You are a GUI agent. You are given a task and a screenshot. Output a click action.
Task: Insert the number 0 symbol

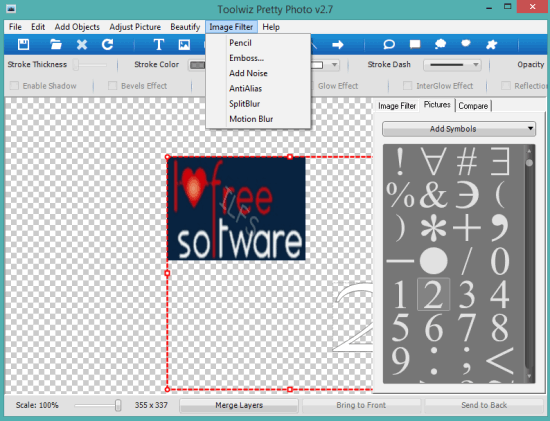500,261
